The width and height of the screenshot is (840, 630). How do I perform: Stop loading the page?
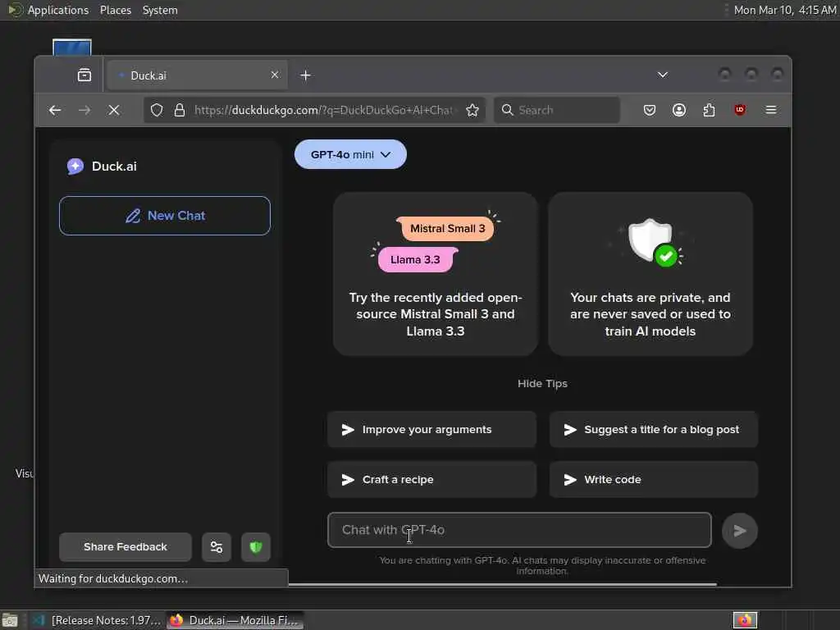[x=113, y=111]
